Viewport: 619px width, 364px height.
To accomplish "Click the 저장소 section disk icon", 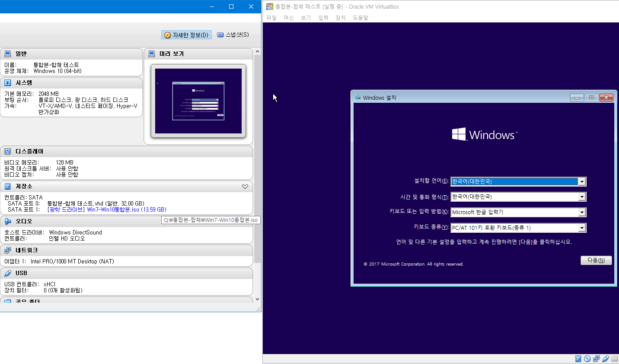I will pyautogui.click(x=8, y=186).
